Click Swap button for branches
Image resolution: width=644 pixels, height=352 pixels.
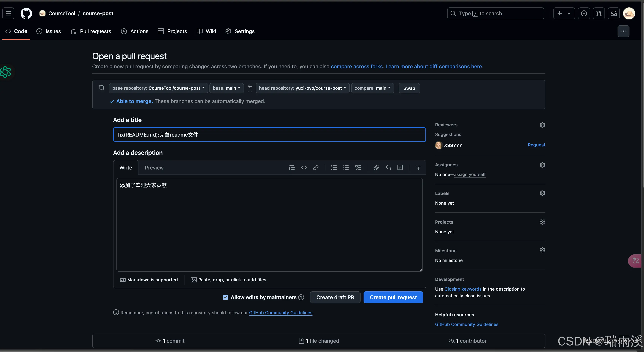click(409, 88)
